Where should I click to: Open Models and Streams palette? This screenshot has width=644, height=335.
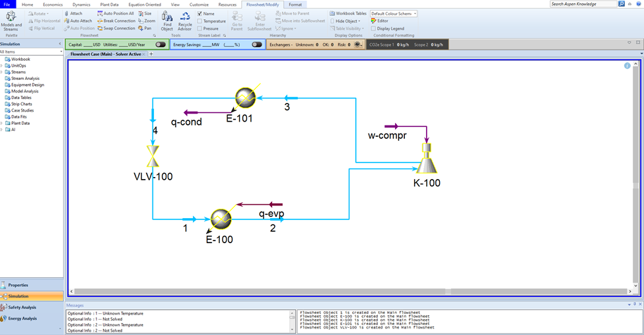pos(11,21)
